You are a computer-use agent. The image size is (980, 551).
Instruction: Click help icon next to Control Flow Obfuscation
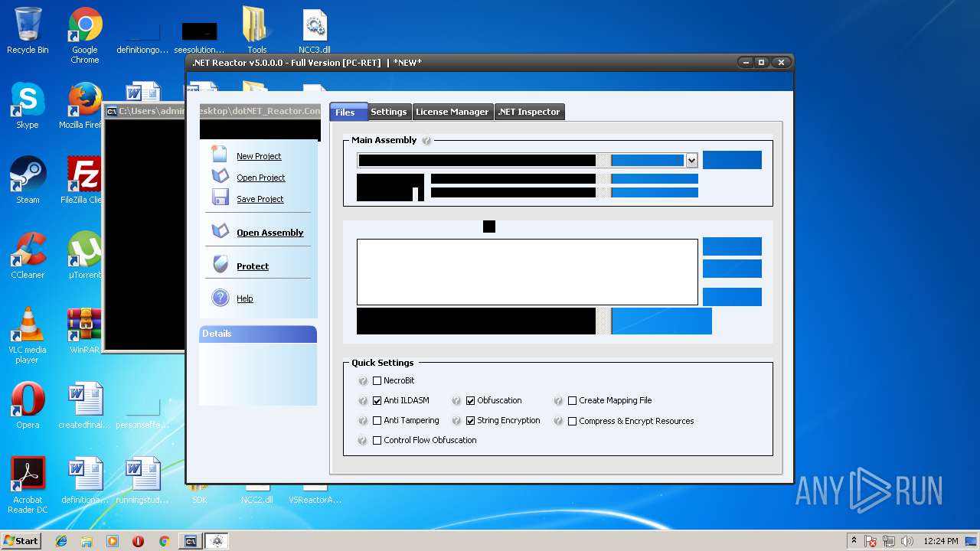363,441
